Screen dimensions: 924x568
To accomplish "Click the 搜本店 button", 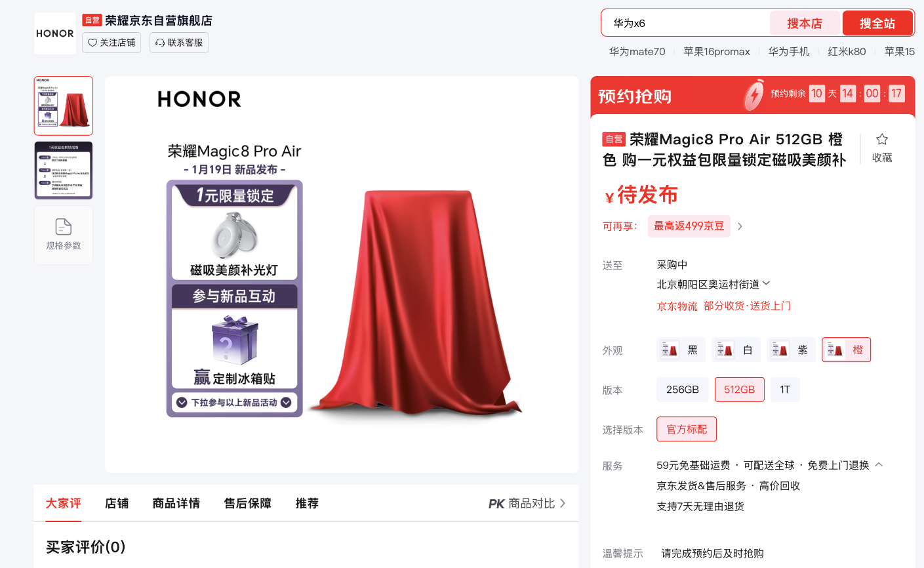I will point(805,24).
